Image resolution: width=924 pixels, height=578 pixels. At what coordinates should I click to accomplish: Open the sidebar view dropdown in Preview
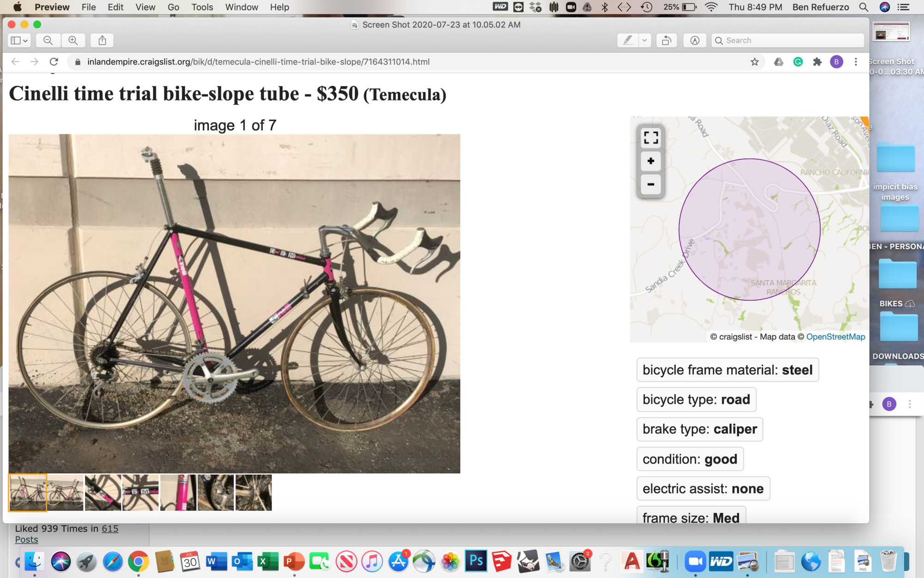click(19, 41)
